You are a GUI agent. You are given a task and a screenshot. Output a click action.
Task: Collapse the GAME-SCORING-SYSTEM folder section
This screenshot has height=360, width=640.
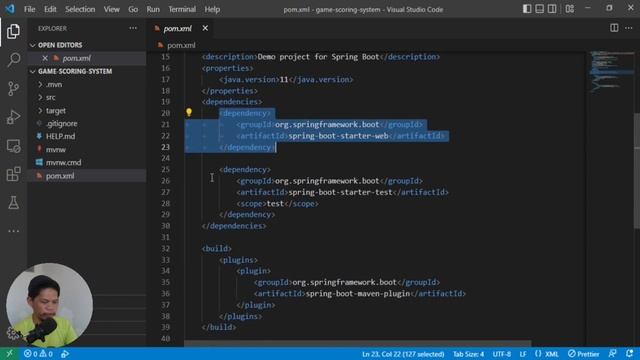[75, 71]
